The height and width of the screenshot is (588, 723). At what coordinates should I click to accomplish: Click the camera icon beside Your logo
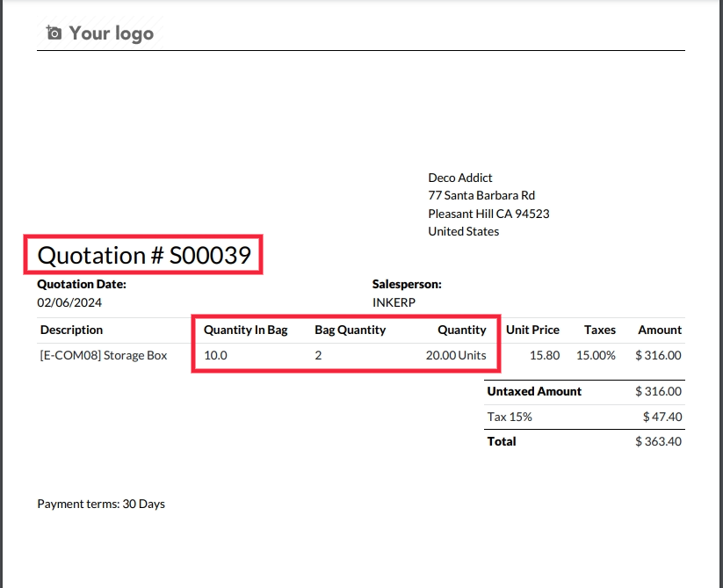click(54, 33)
